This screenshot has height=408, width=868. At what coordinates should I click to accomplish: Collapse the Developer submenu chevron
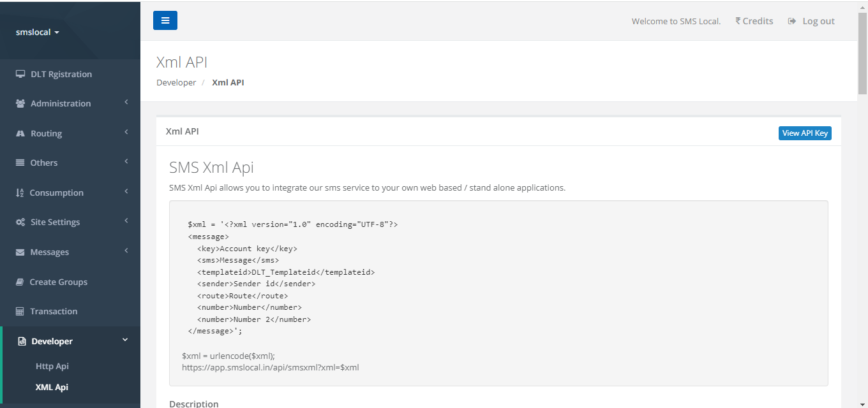[x=125, y=340]
